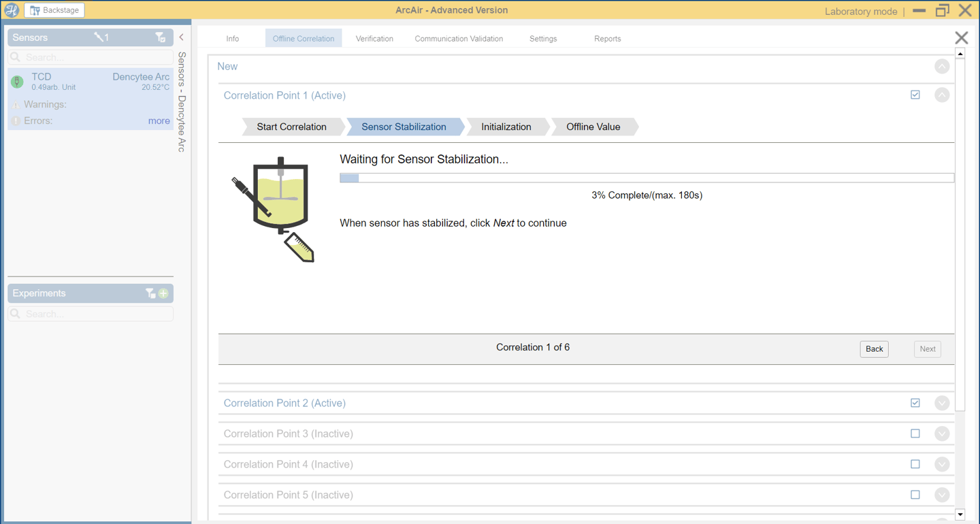Uncheck Correlation Point 1 active checkbox
Viewport: 980px width, 524px height.
point(915,95)
